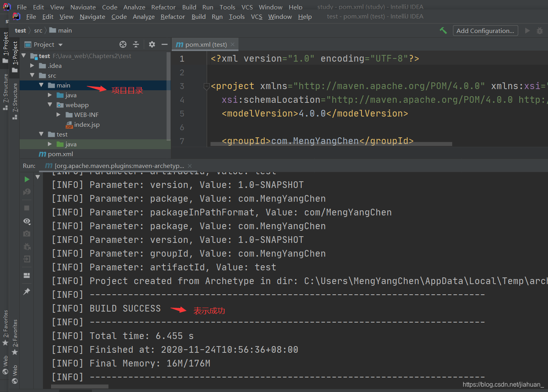548x392 pixels.
Task: Open the Navigate menu in test window
Action: [x=92, y=16]
